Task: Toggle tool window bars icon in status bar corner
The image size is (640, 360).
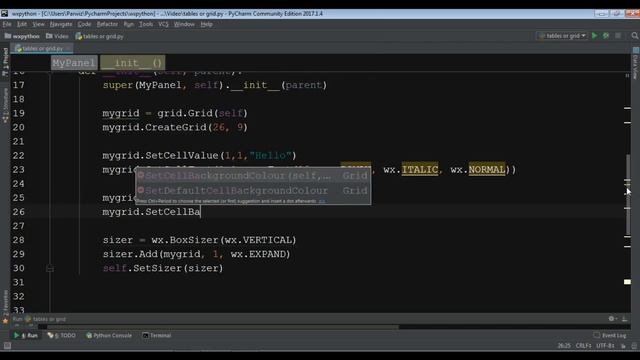Action: [x=7, y=346]
